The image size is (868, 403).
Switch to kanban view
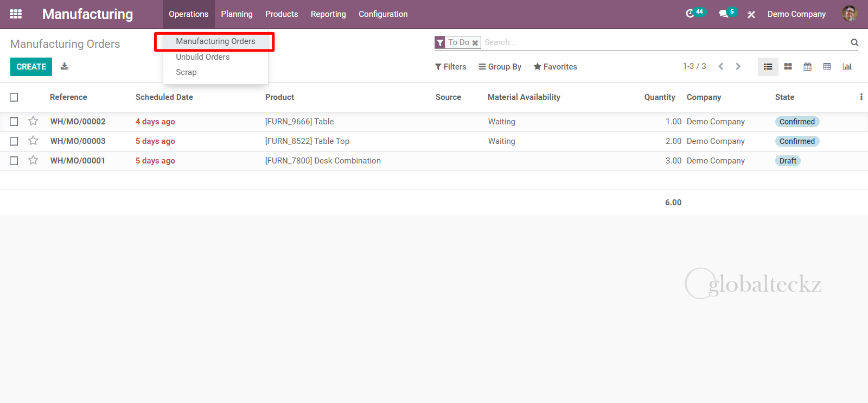point(788,66)
